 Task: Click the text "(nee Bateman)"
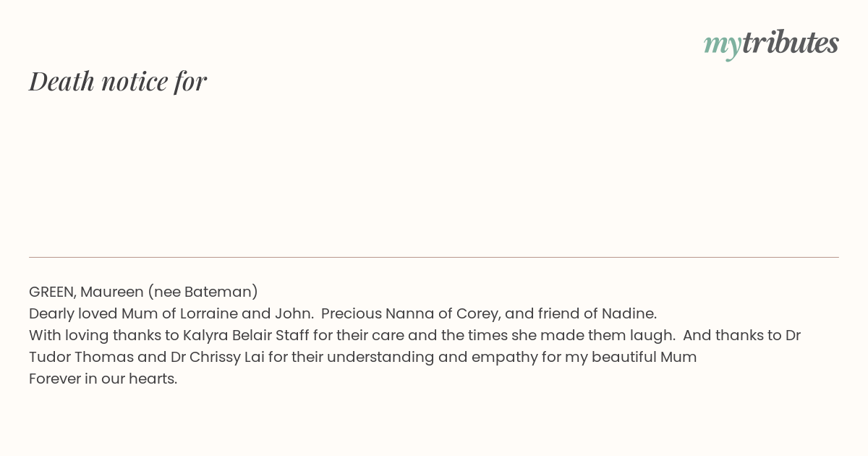(x=203, y=292)
